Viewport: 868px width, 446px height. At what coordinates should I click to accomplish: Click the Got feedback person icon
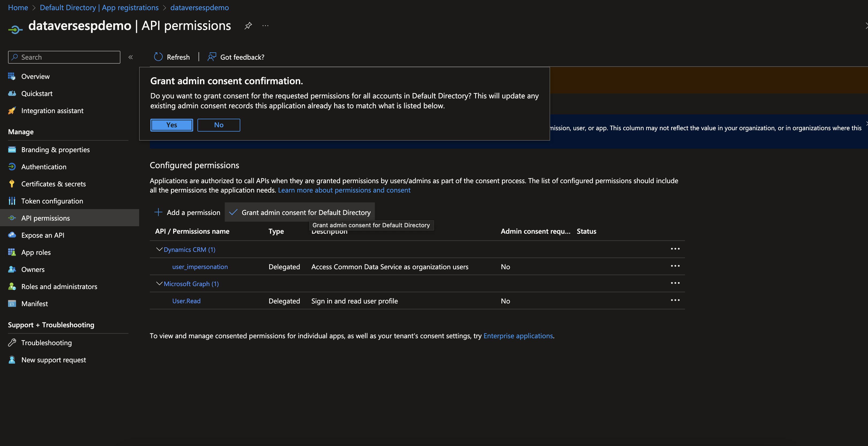pyautogui.click(x=212, y=57)
